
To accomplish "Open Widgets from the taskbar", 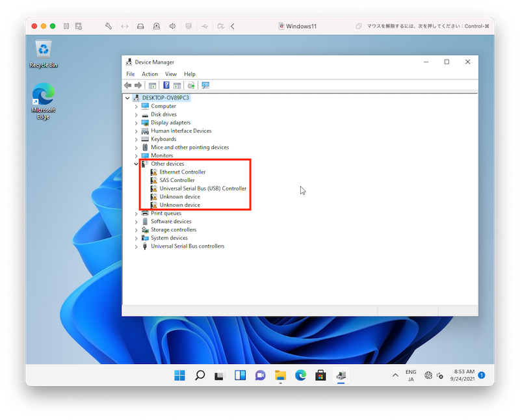I will point(240,375).
